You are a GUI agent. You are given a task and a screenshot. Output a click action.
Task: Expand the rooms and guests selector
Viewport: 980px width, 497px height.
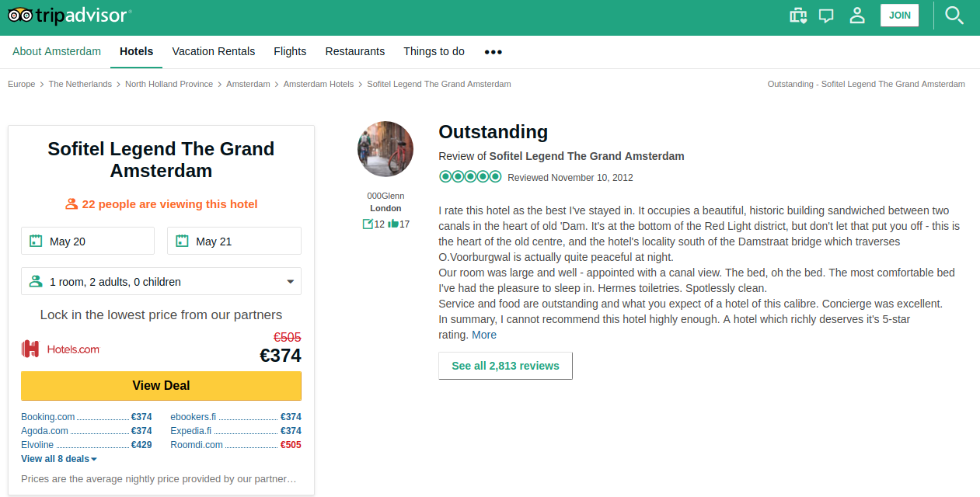(161, 281)
